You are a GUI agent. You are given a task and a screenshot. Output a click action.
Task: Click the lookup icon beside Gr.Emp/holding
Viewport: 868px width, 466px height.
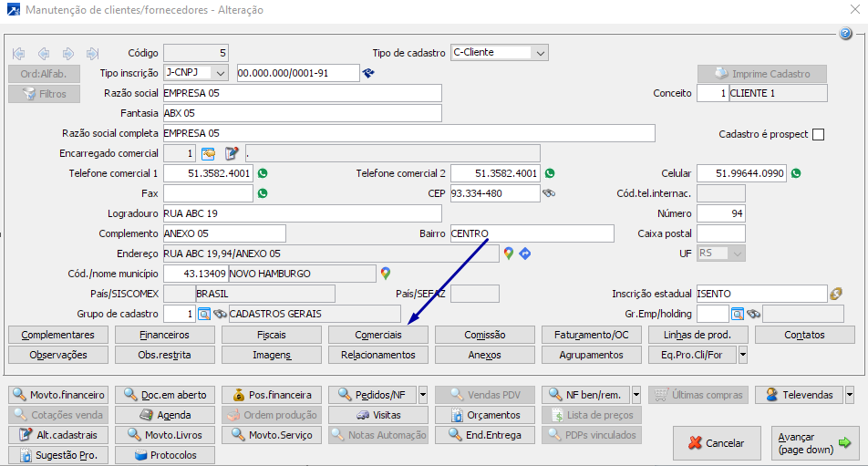coord(738,314)
